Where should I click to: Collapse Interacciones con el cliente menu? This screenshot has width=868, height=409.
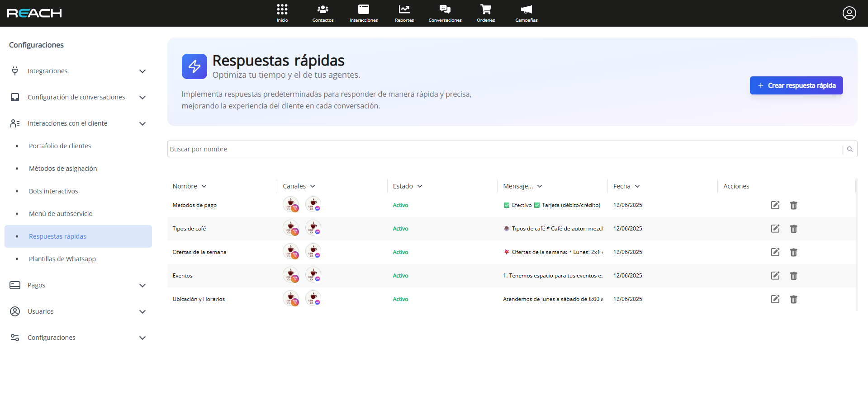click(78, 123)
